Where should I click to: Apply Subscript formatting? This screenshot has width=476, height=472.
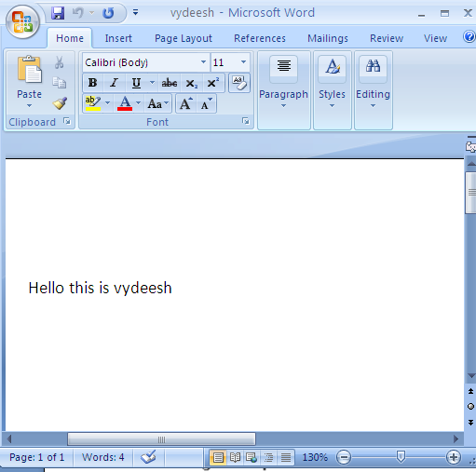click(192, 83)
